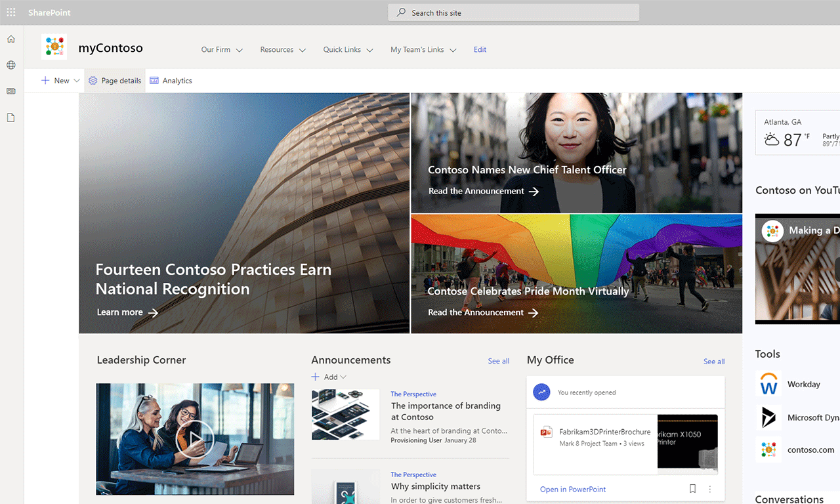840x504 pixels.
Task: Click Atlanta, GA weather location
Action: [x=782, y=122]
